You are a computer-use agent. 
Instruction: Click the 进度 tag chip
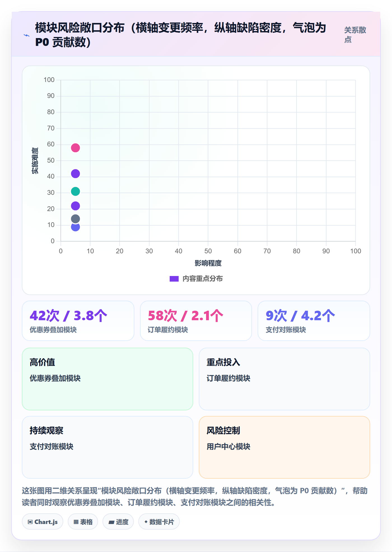(x=118, y=522)
